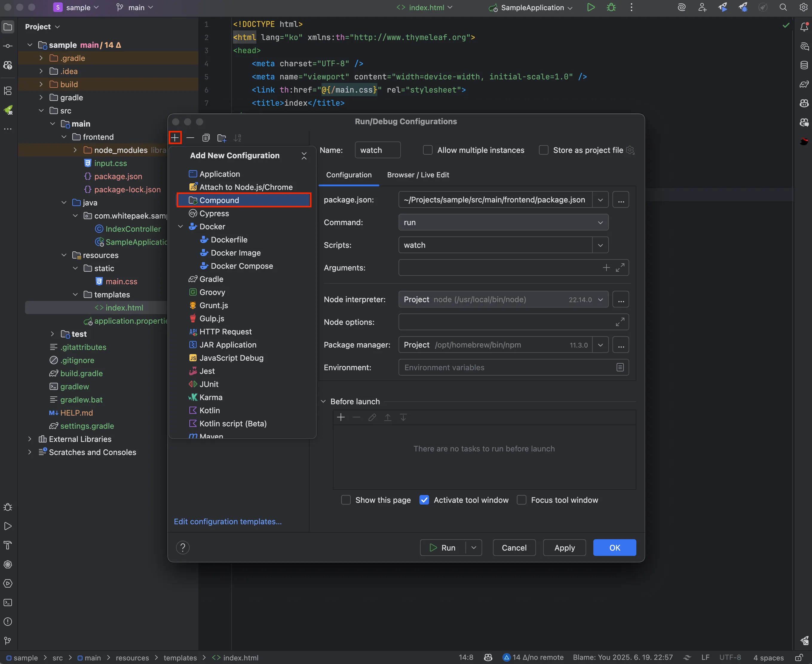Open the package.json path dropdown arrow
The width and height of the screenshot is (812, 664).
(x=600, y=200)
